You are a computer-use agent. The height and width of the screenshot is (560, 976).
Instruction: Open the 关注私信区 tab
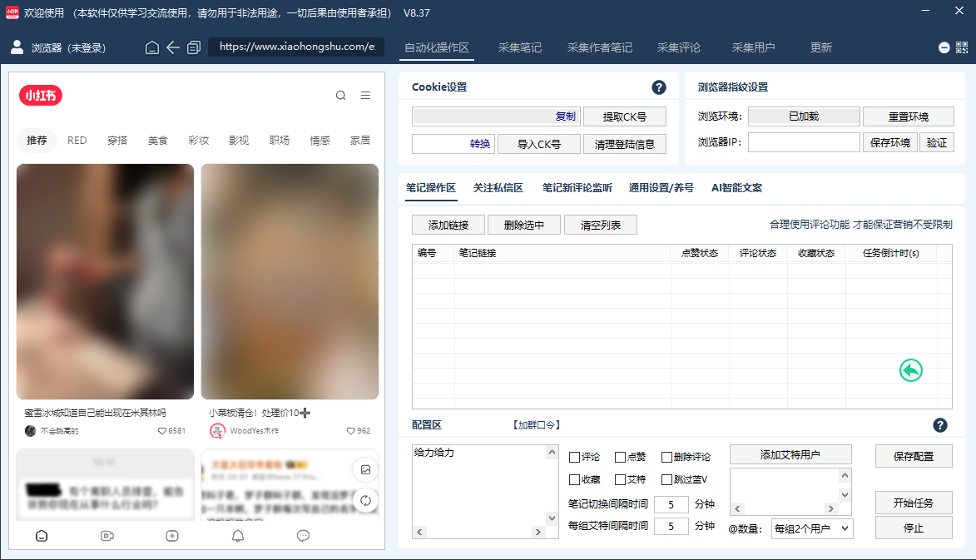click(x=498, y=188)
